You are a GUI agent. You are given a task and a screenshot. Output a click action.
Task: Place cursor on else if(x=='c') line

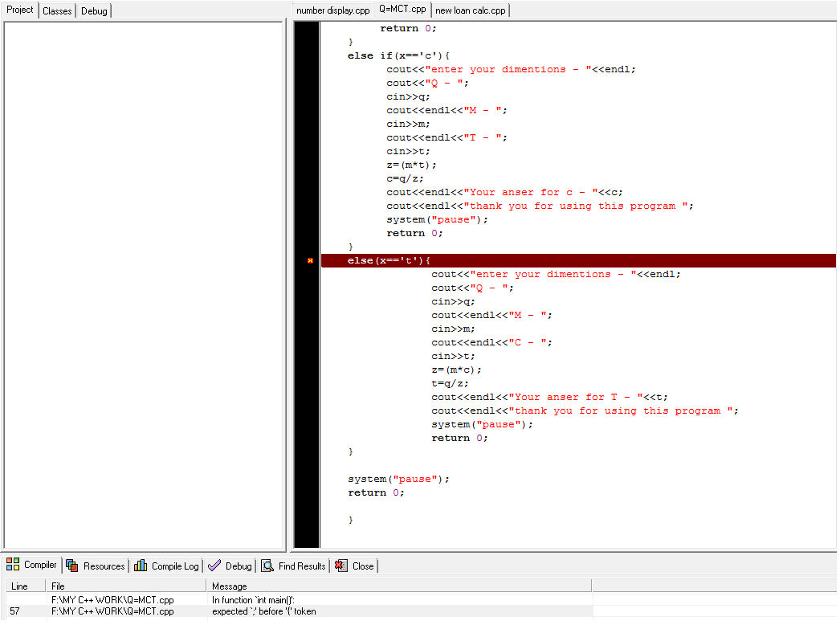399,56
